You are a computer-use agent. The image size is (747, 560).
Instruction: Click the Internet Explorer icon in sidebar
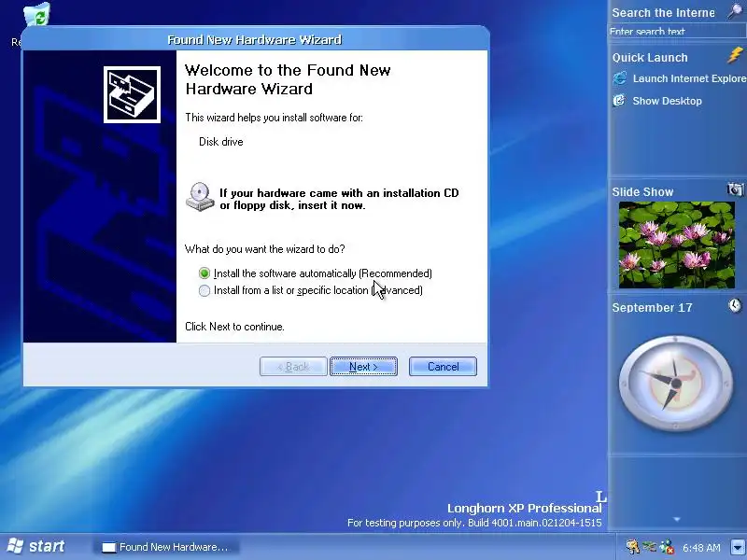point(620,78)
